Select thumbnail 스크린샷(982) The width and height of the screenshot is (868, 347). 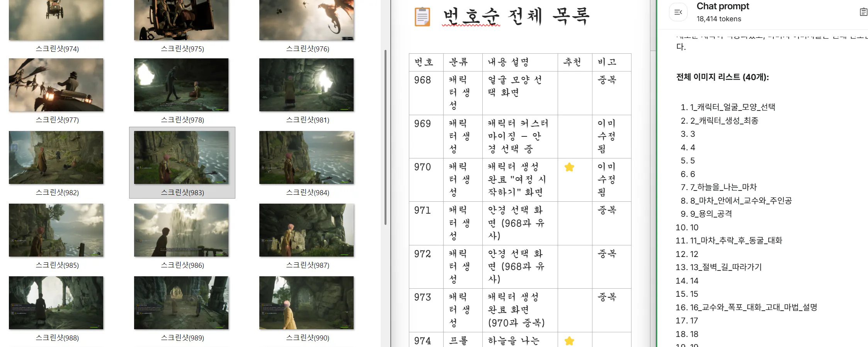tap(56, 158)
